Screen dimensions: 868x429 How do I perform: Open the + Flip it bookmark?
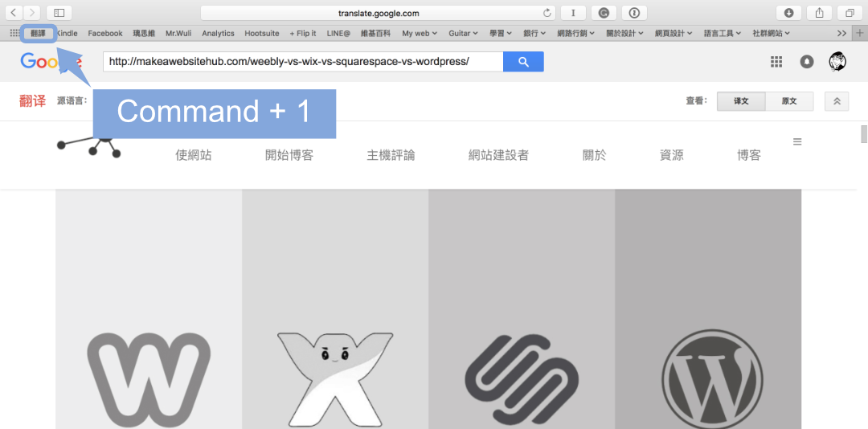pos(303,33)
